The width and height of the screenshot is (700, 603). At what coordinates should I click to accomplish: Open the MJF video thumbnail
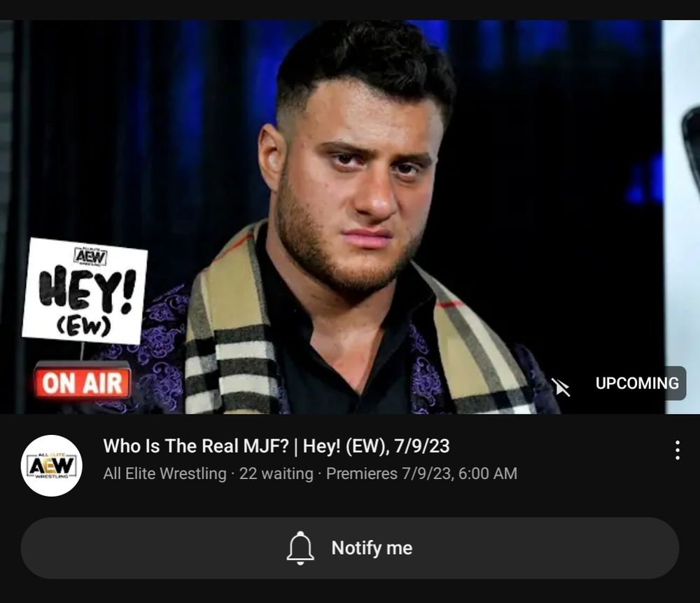[338, 216]
